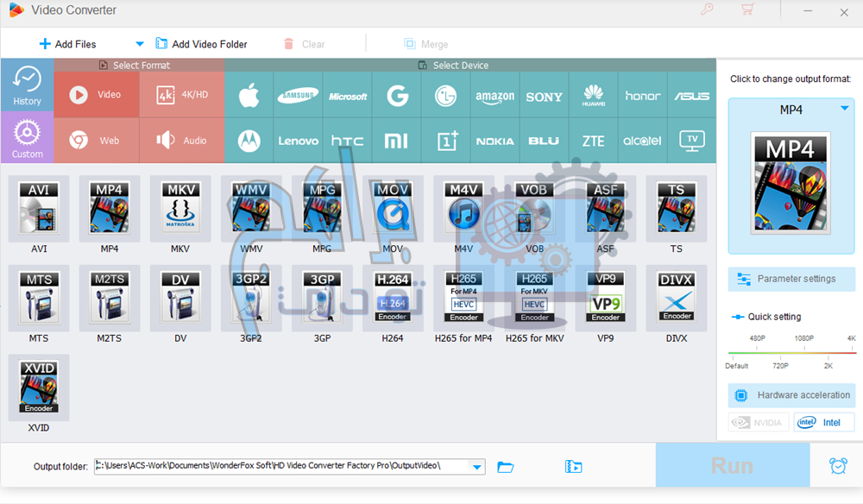Select the H265 for MP4 encoder icon

click(x=463, y=299)
